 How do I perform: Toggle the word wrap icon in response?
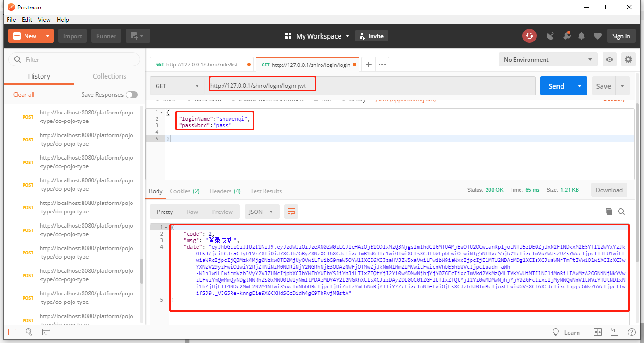(291, 212)
